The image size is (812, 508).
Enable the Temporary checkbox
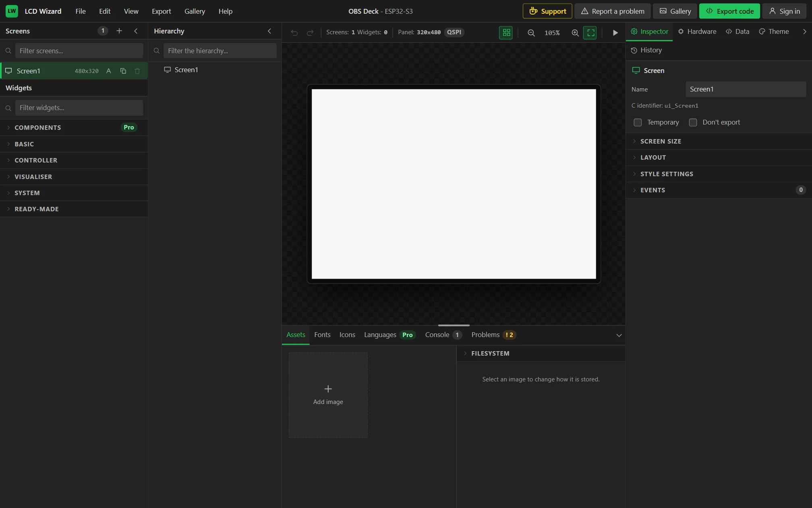coord(638,123)
